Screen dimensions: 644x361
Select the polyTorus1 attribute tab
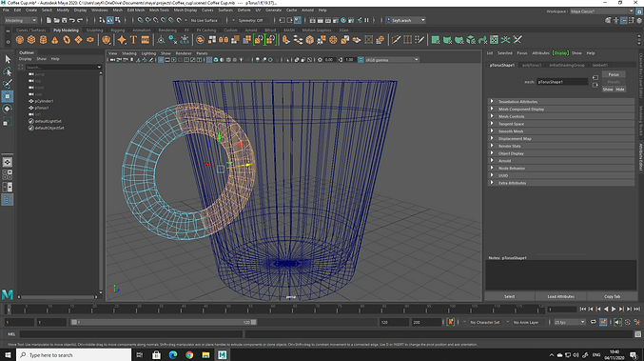(532, 65)
